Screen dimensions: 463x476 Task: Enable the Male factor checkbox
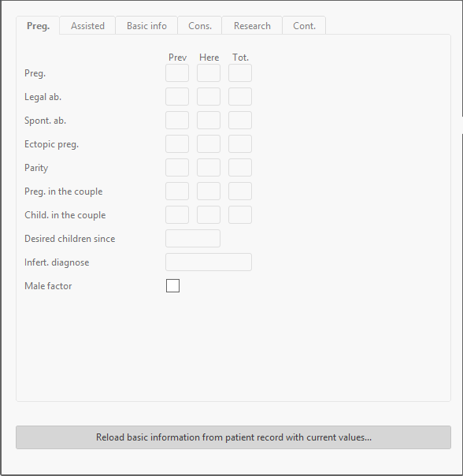click(x=172, y=285)
